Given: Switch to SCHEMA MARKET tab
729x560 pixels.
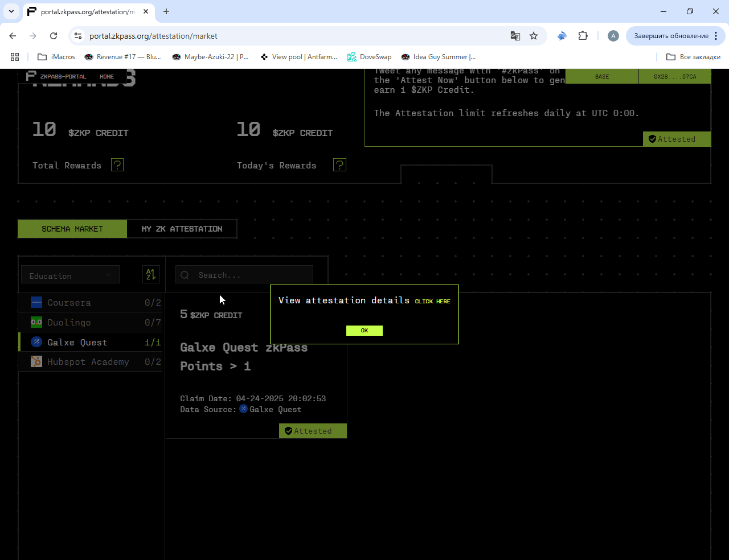Looking at the screenshot, I should [x=72, y=229].
